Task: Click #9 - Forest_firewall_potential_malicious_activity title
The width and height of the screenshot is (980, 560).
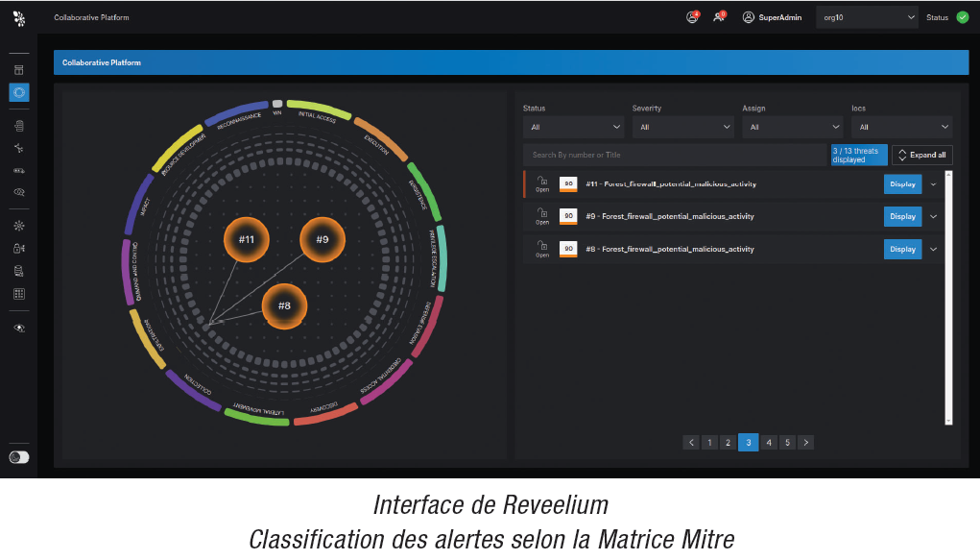Action: tap(670, 216)
